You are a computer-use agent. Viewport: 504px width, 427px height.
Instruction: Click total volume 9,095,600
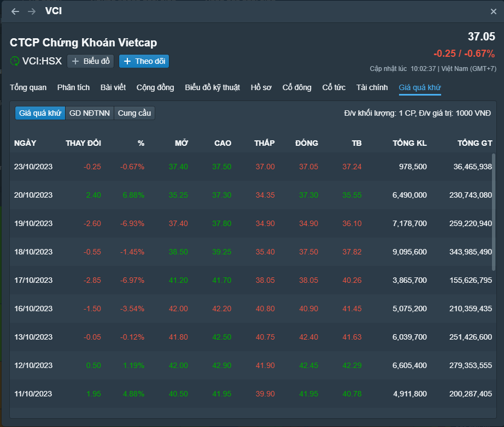tap(409, 252)
